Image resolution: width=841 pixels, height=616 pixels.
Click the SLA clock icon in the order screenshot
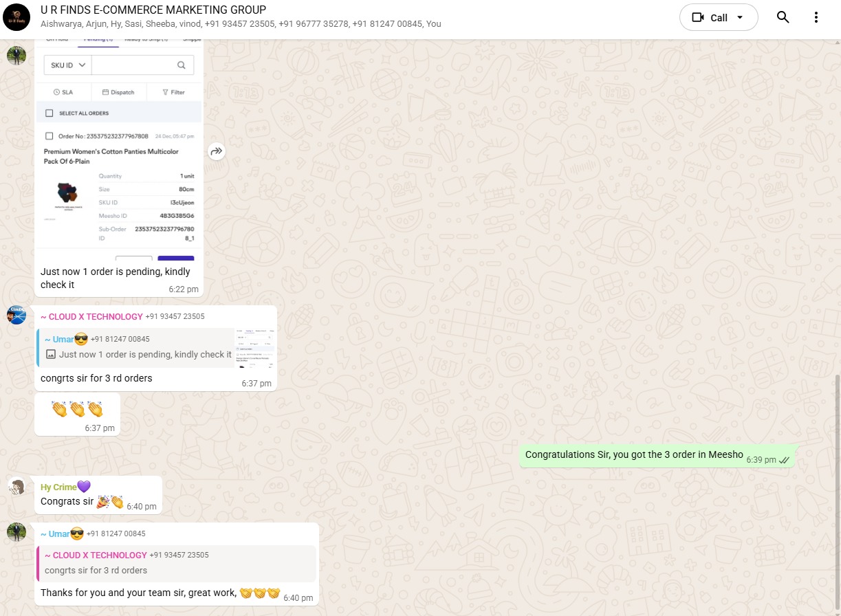coord(56,91)
